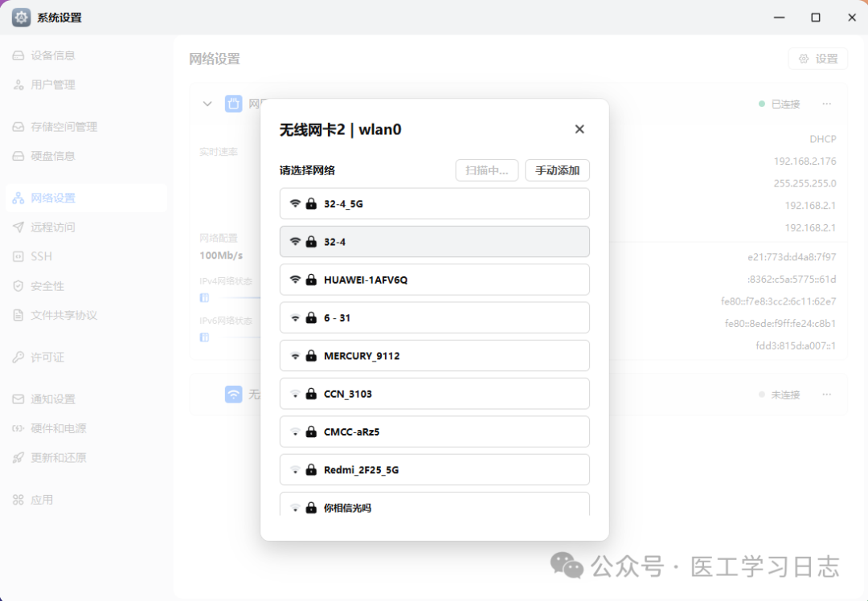Click the Wi-Fi signal icon for Redmi_2F25_5G
The width and height of the screenshot is (868, 601).
tap(295, 470)
